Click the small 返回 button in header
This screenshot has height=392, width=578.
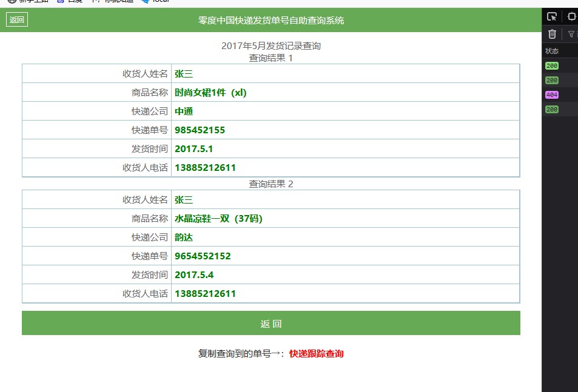(x=17, y=20)
